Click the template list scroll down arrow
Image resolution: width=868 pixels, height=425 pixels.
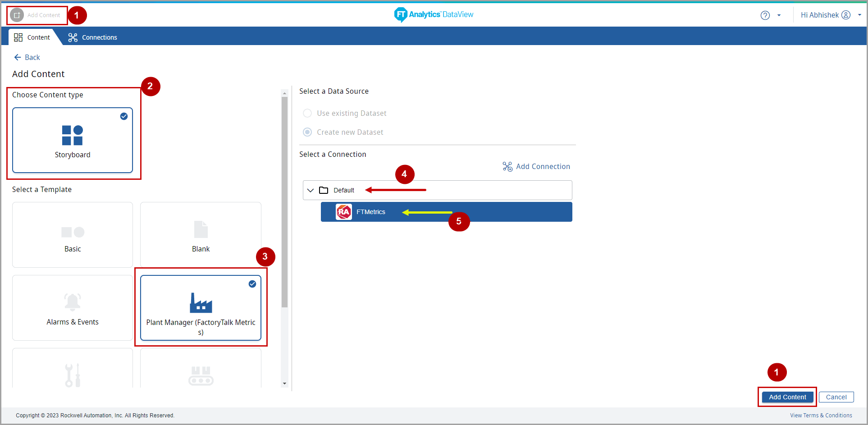[284, 384]
